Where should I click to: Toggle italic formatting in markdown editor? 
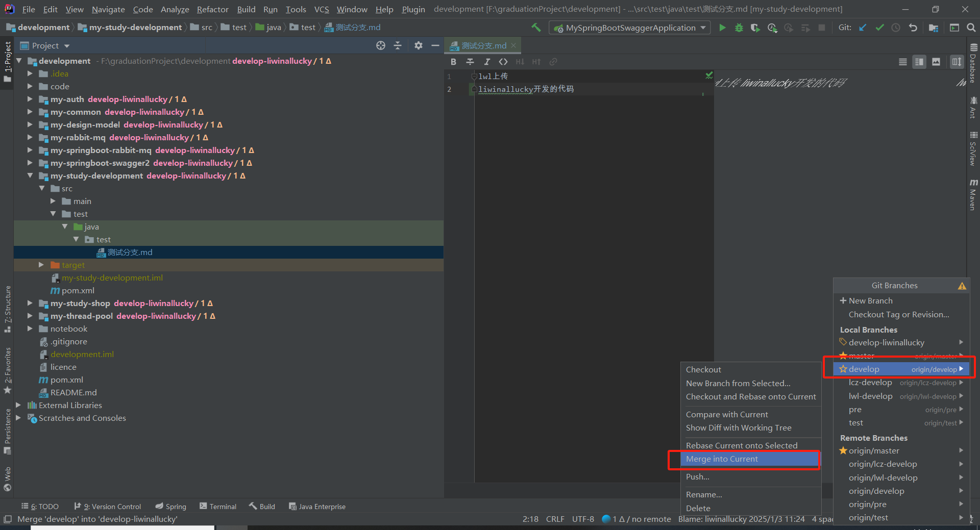487,62
